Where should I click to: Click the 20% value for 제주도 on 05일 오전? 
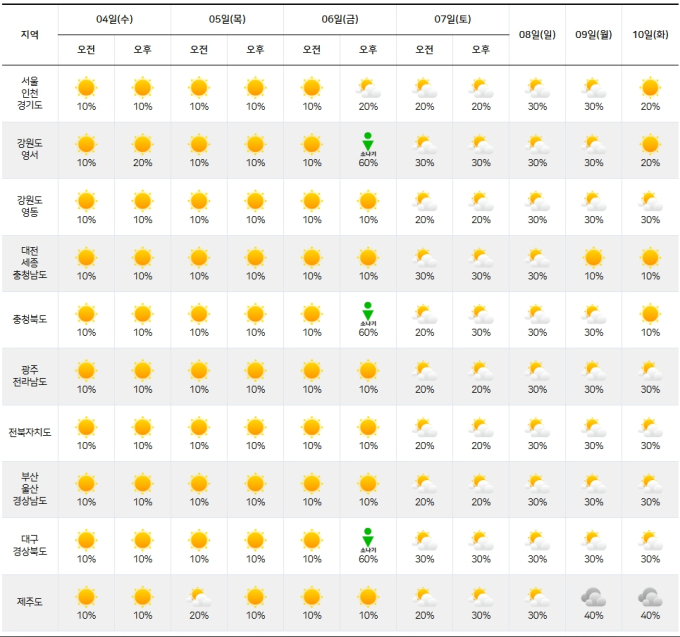coord(199,615)
